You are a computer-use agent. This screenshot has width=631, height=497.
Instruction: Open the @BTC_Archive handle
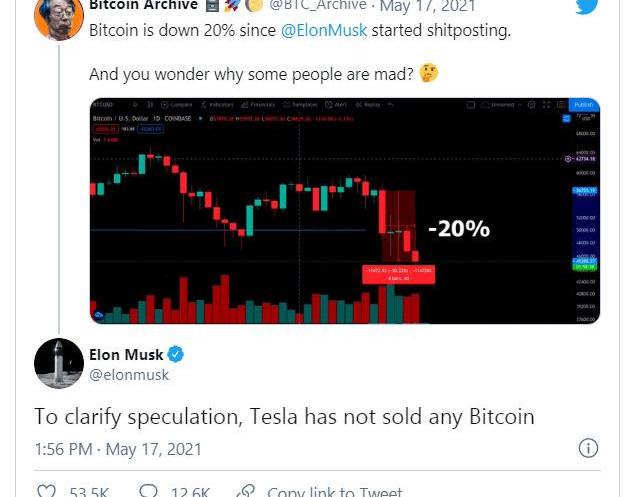[x=318, y=5]
